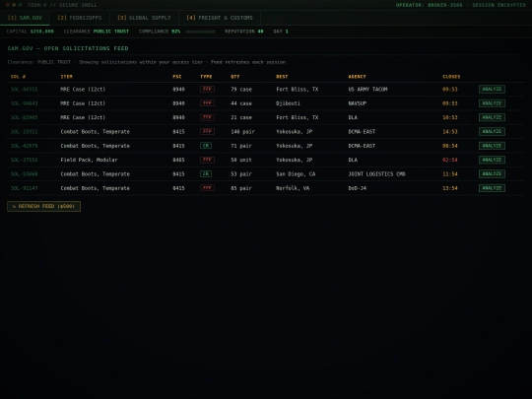Click the 02:54 closing time in red
Viewport: 532px width, 399px height.
coord(450,160)
